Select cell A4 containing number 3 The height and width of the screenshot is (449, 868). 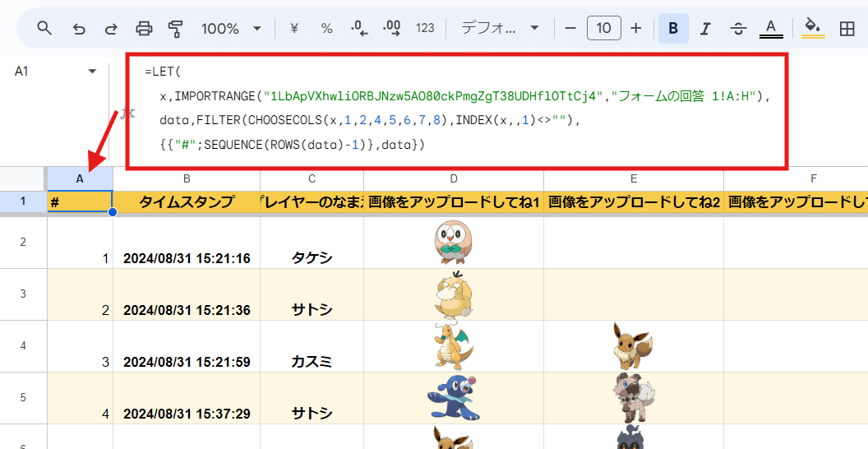coord(80,346)
